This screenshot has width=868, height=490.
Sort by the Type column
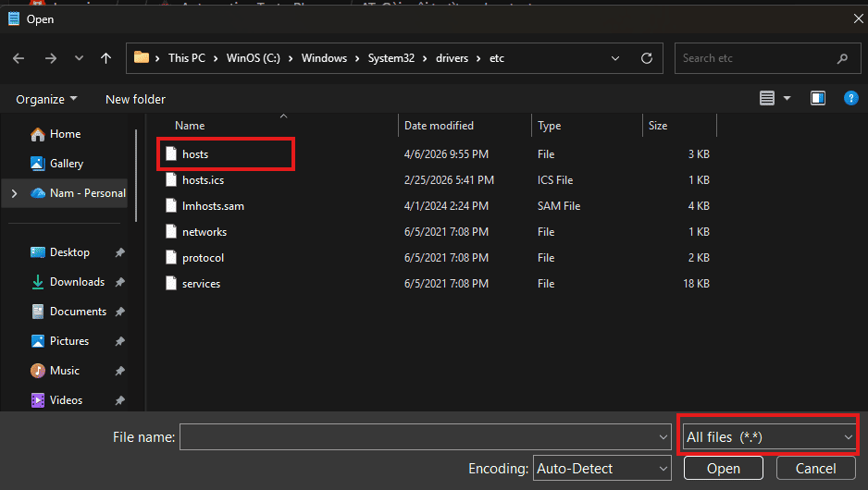click(x=549, y=126)
